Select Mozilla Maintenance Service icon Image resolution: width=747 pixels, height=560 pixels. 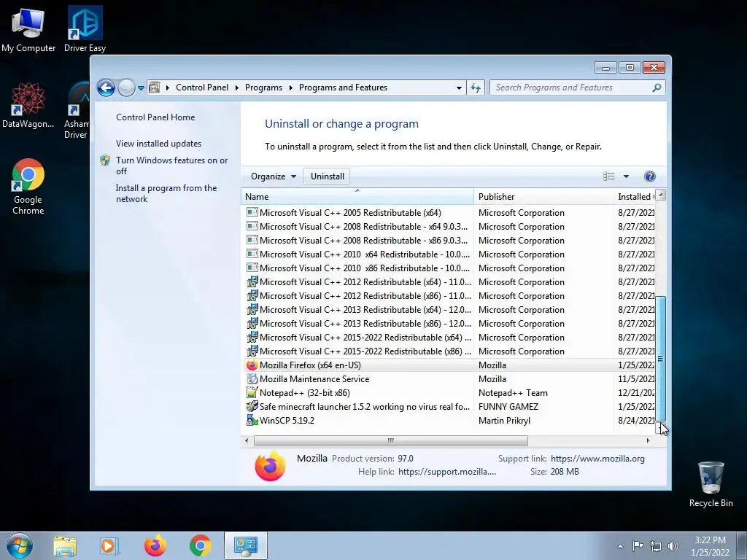coord(252,379)
